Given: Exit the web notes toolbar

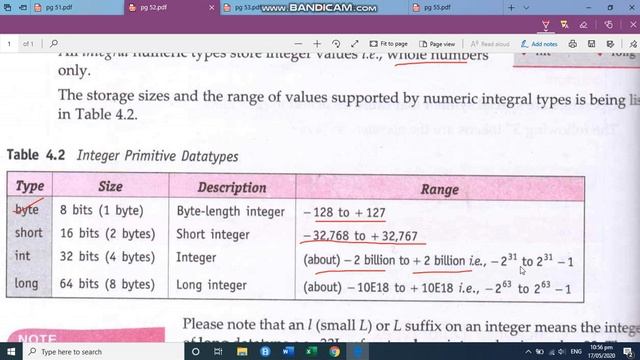Looking at the screenshot, I should pyautogui.click(x=633, y=25).
